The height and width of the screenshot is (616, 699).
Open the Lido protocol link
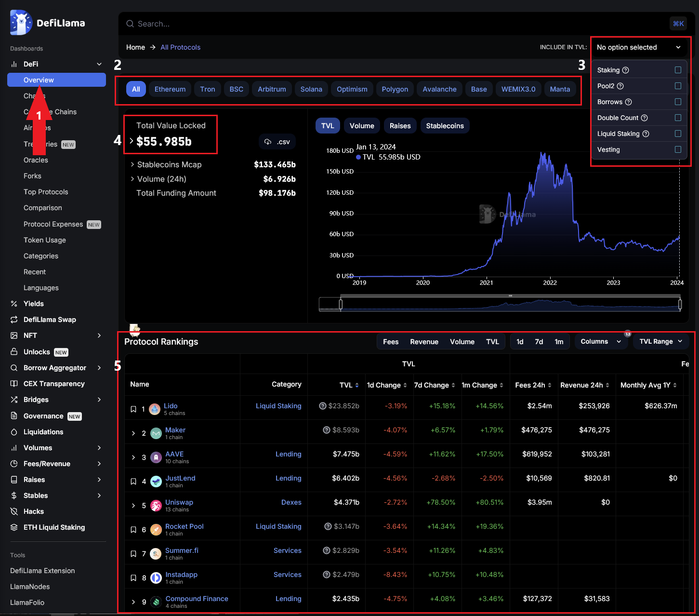[171, 406]
